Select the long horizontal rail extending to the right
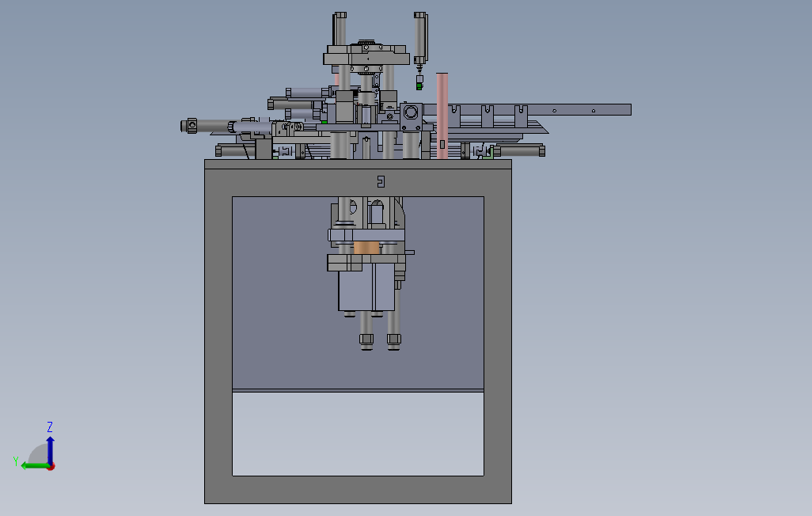This screenshot has width=812, height=516. tap(526, 109)
